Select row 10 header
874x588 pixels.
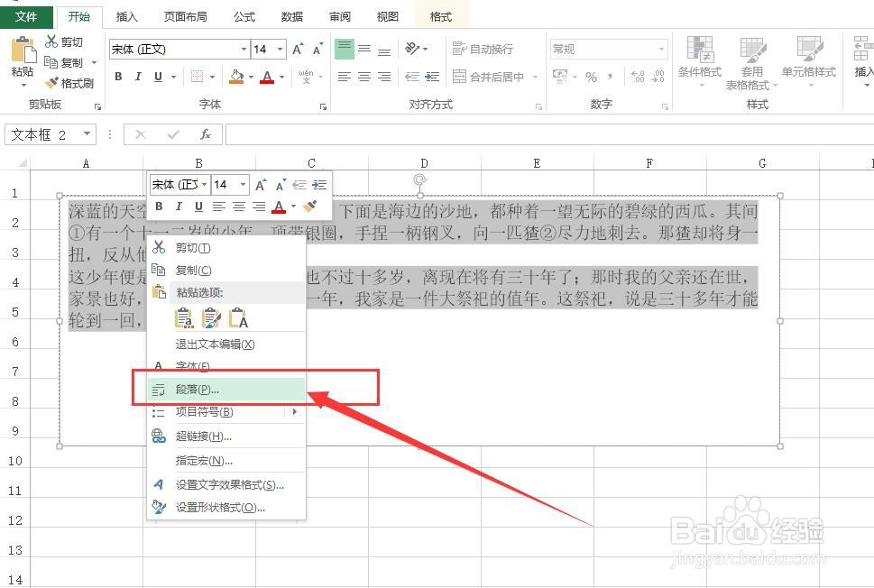15,460
